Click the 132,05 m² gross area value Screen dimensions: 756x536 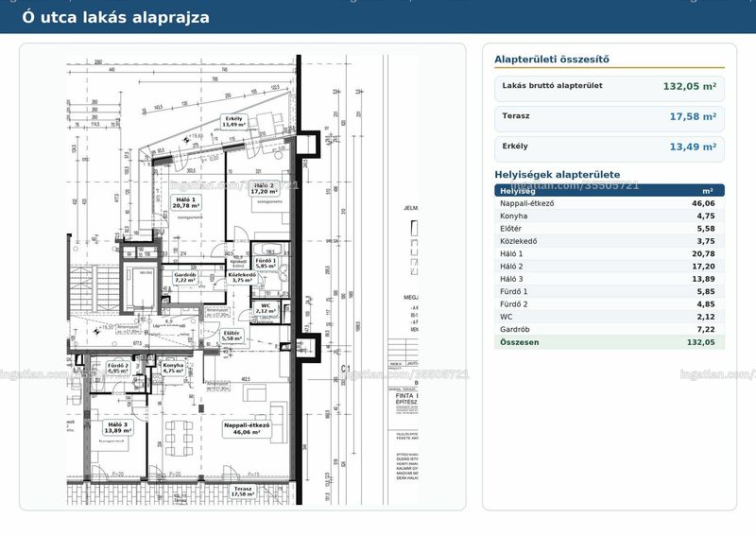click(x=690, y=86)
